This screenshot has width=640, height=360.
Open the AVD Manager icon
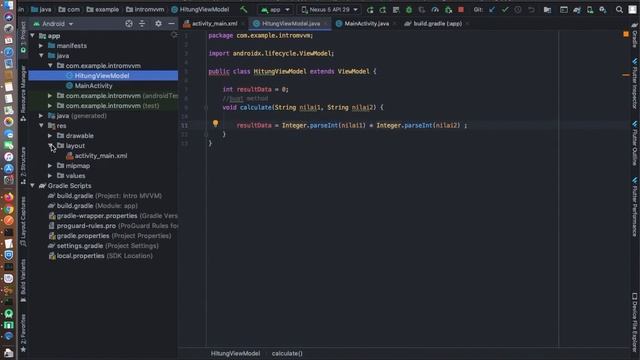[590, 9]
